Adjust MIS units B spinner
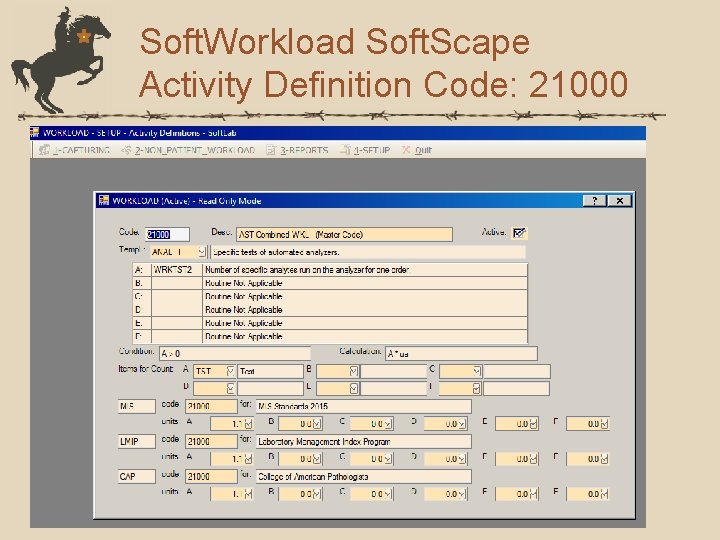 pos(317,424)
